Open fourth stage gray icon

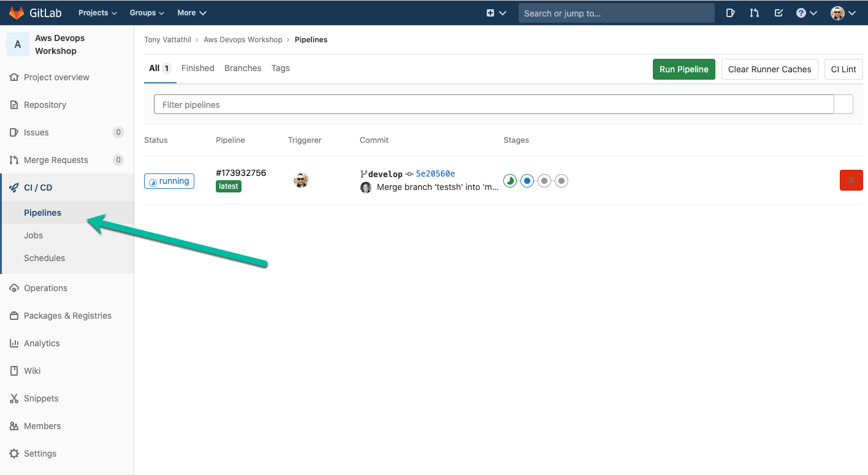562,181
